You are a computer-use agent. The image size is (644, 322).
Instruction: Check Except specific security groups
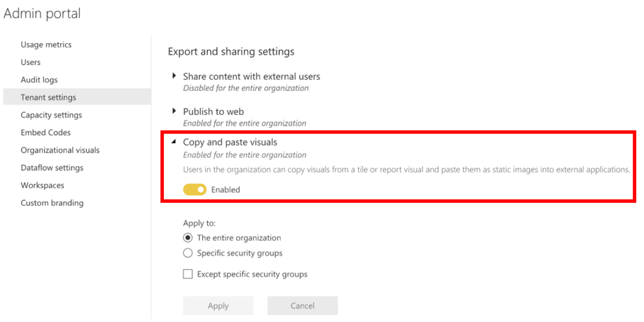pos(188,274)
